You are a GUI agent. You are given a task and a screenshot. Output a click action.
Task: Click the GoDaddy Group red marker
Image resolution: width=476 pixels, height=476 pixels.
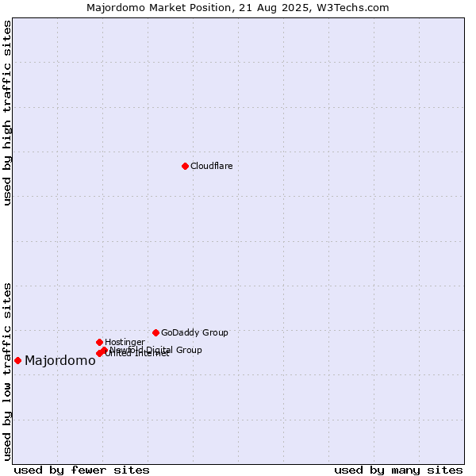coord(155,332)
